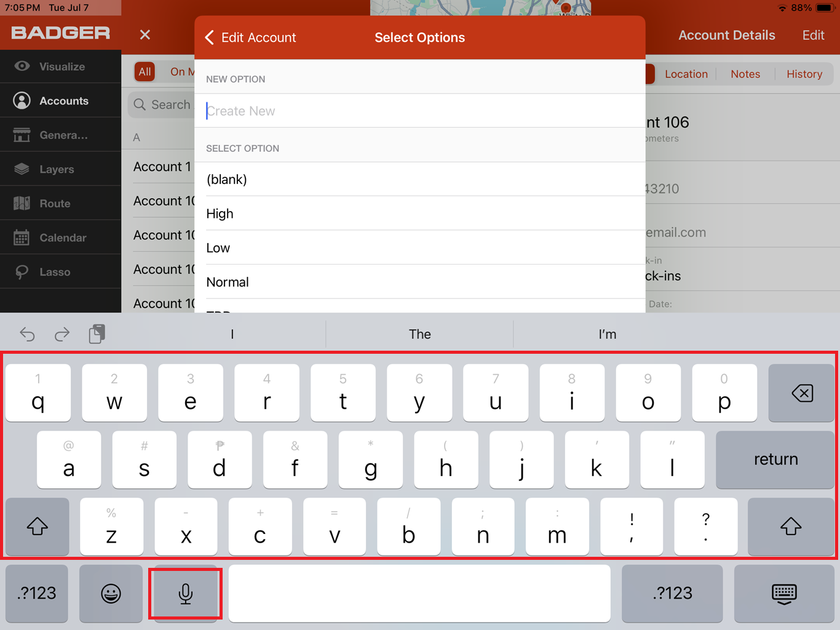Open Lasso tool in the sidebar
Image resolution: width=840 pixels, height=630 pixels.
pyautogui.click(x=61, y=272)
